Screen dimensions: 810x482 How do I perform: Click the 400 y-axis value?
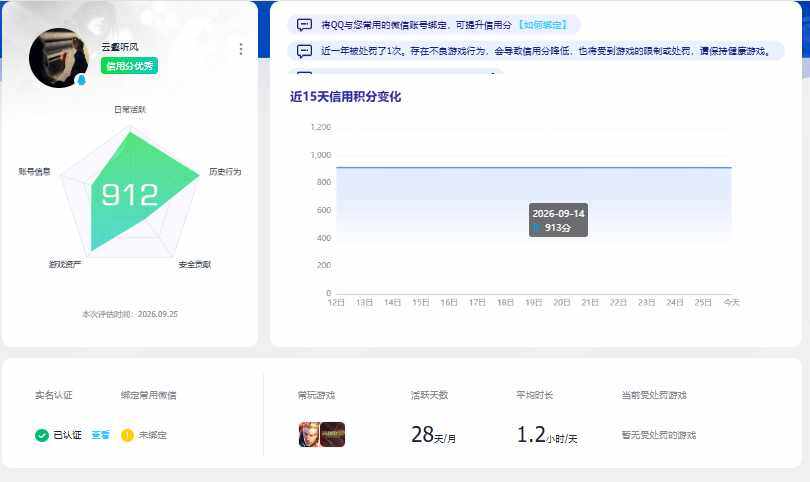point(324,238)
